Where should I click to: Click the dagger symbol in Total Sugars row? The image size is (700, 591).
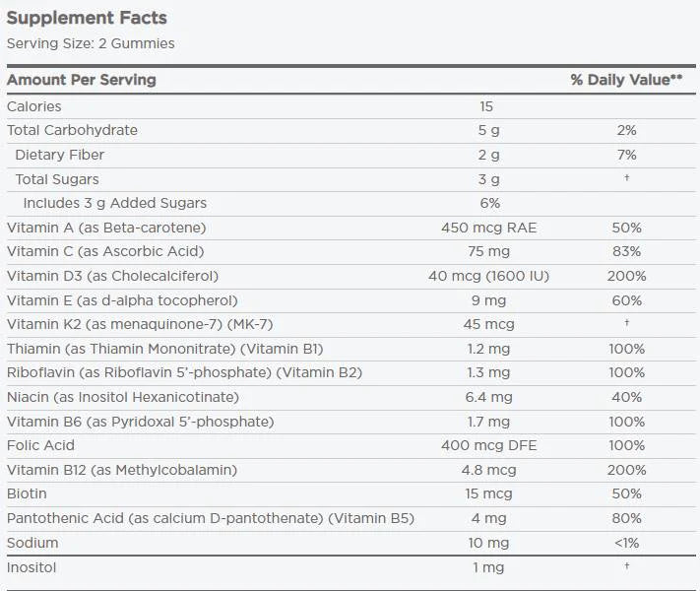tap(627, 178)
